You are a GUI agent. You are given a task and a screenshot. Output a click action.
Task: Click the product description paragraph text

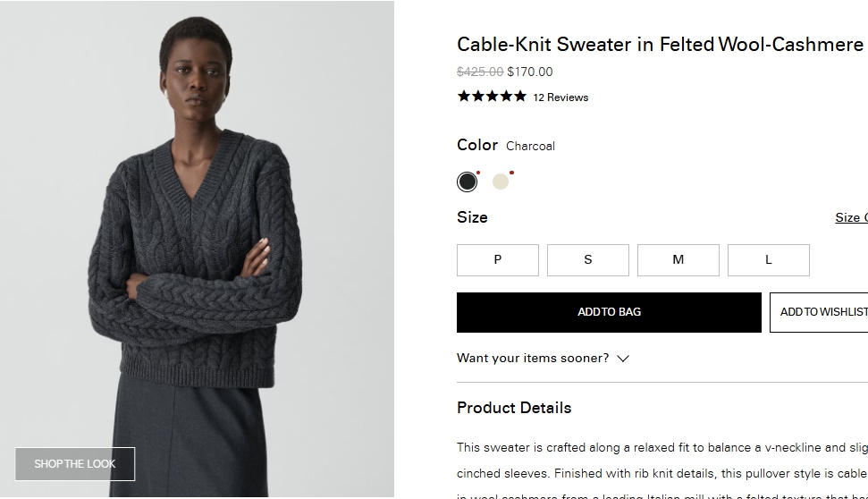click(662, 461)
